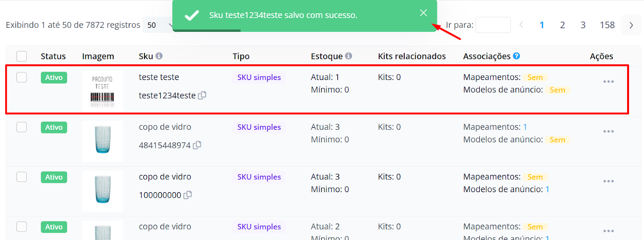Focus the Ir para page input
This screenshot has width=644, height=240.
(x=493, y=25)
